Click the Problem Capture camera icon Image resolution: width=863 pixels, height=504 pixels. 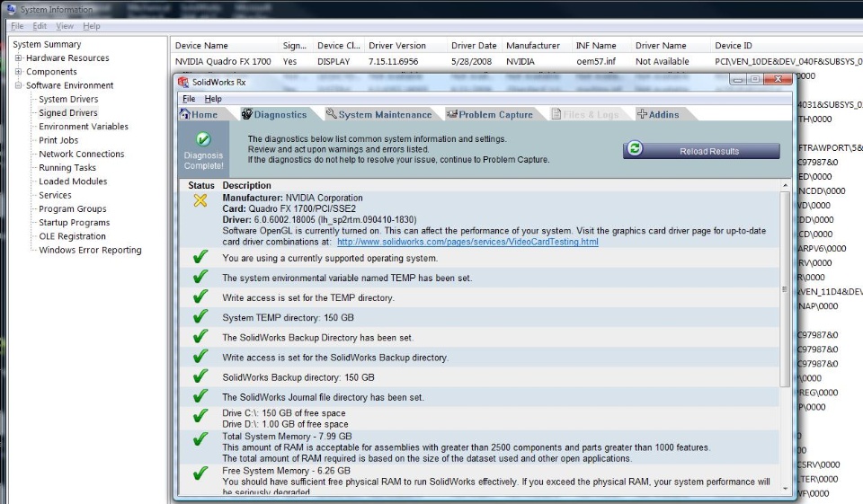(452, 114)
